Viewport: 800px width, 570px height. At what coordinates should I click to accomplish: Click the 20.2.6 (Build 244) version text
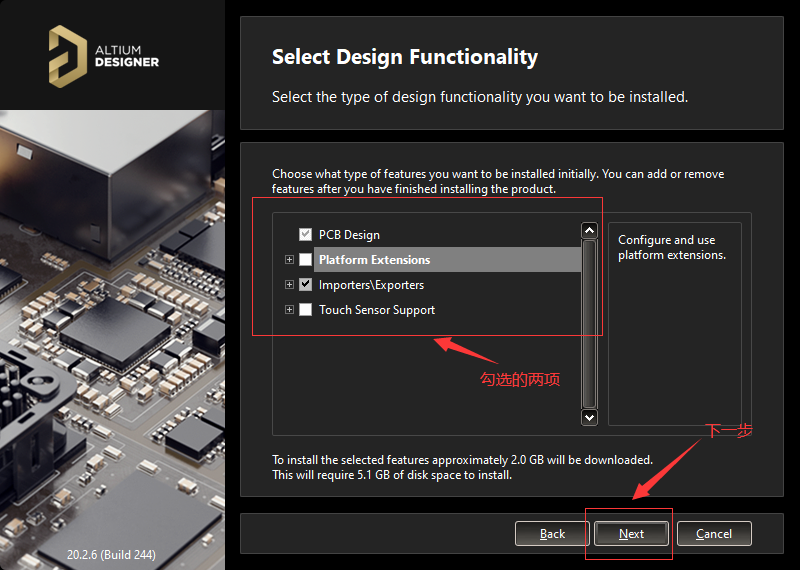coord(111,554)
